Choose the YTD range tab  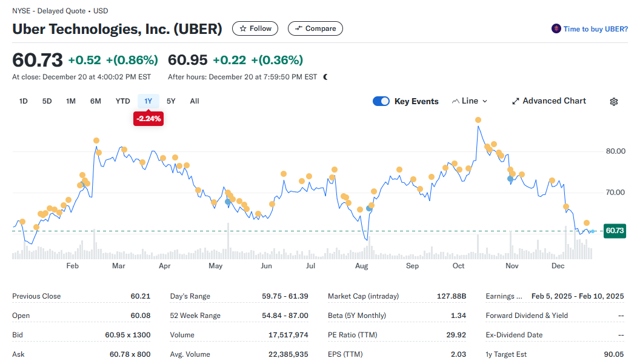[x=122, y=101]
